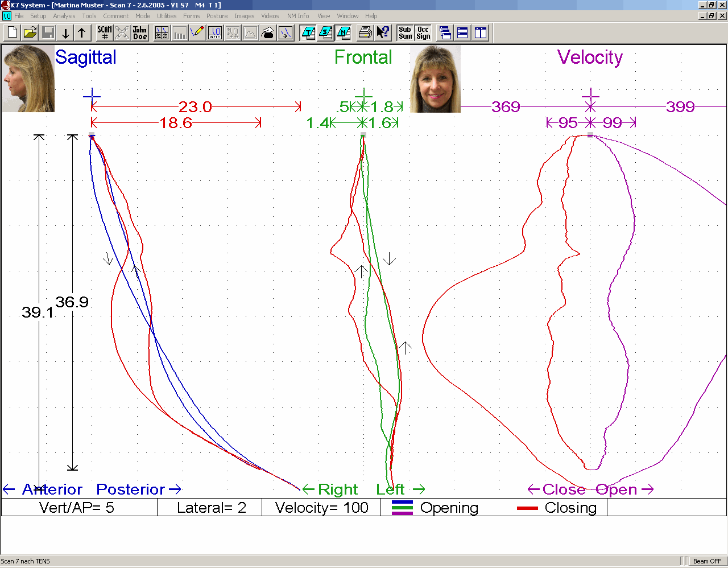Open the Utilities menu
This screenshot has width=728, height=568.
coord(167,16)
